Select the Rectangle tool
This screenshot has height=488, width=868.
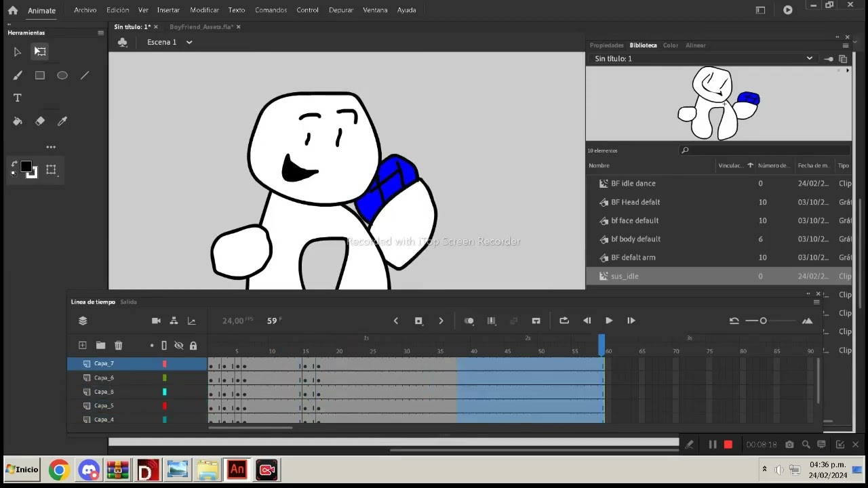[40, 75]
